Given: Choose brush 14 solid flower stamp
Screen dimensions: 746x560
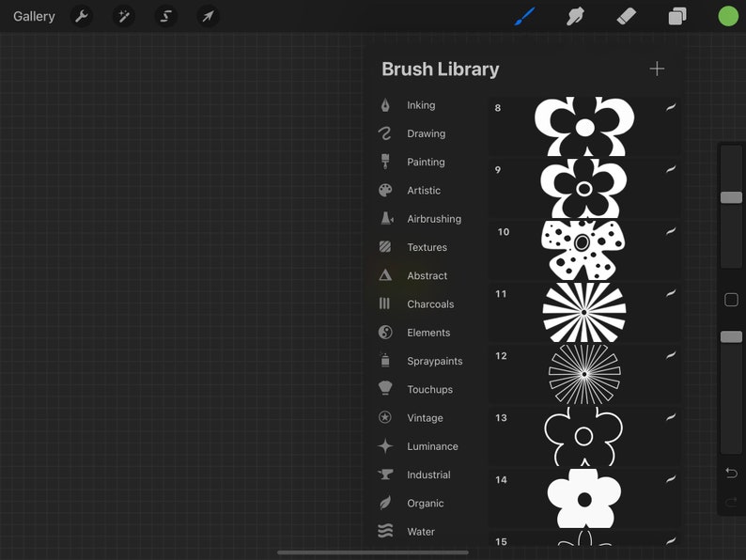Looking at the screenshot, I should pos(584,498).
